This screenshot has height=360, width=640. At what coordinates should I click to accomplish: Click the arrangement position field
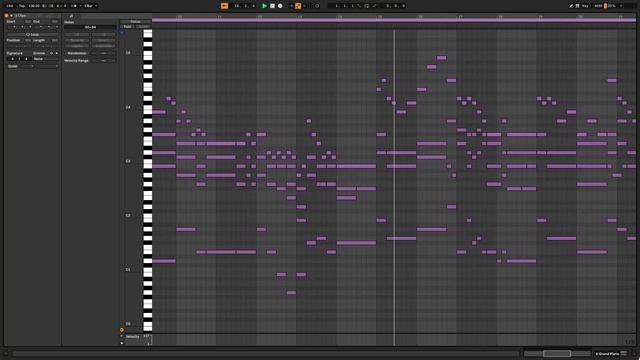(x=244, y=6)
